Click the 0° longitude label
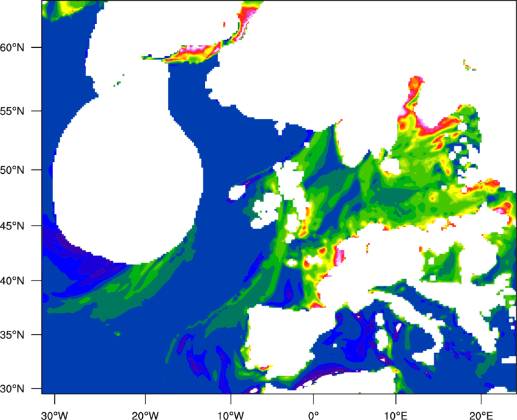This screenshot has width=517, height=420. click(313, 415)
